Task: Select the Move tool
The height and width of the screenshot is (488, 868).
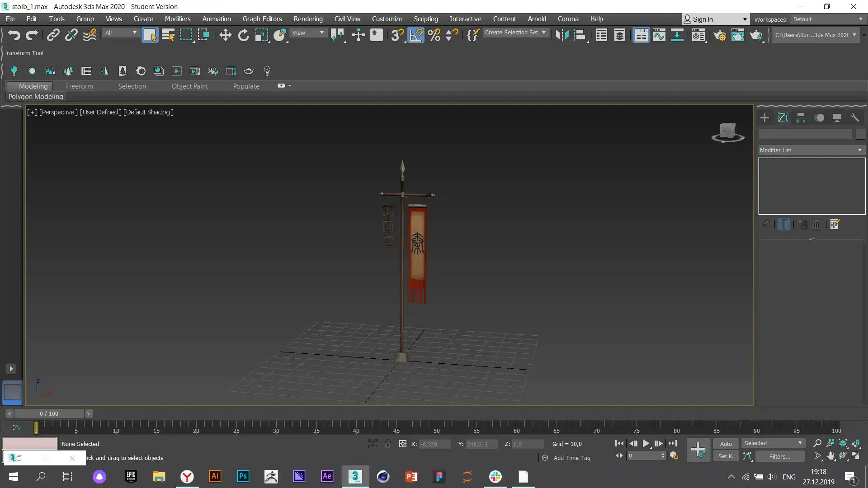Action: [x=225, y=35]
